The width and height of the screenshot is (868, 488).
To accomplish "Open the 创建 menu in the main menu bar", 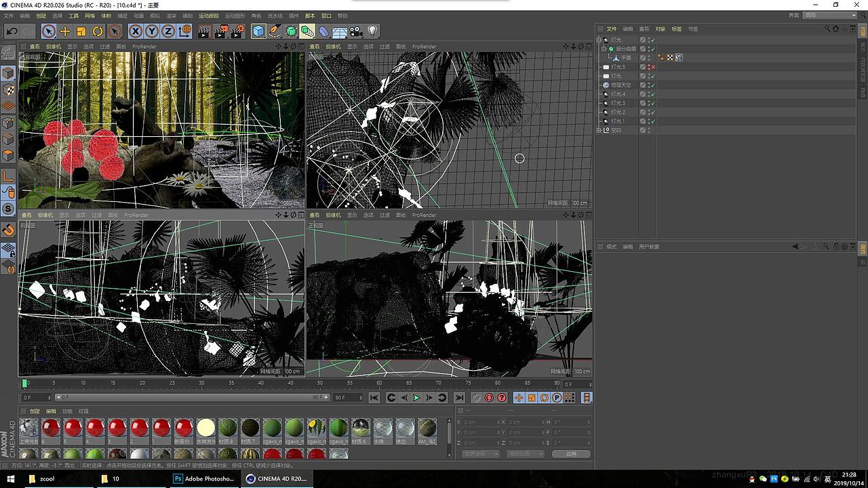I will click(x=41, y=16).
